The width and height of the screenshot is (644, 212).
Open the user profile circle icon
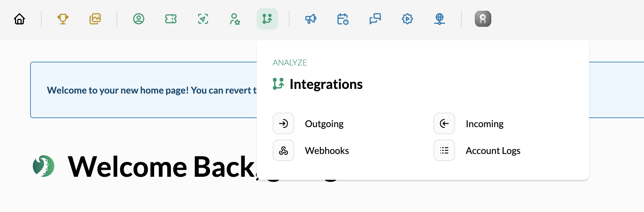point(139,19)
